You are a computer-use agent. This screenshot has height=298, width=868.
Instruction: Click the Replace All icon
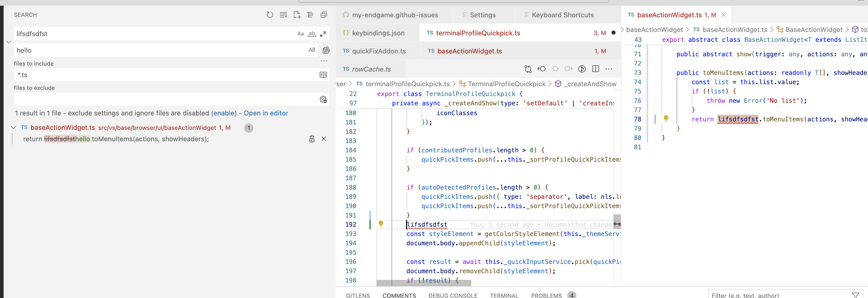(326, 50)
